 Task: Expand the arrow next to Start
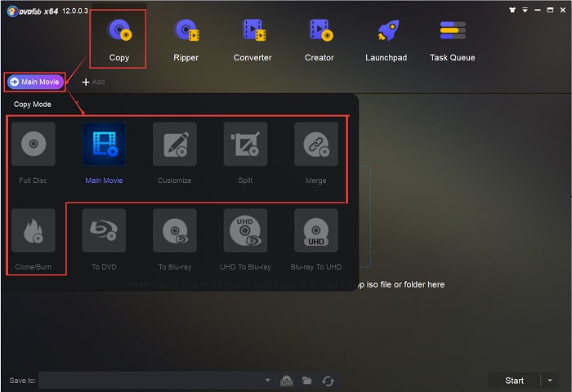(x=552, y=381)
